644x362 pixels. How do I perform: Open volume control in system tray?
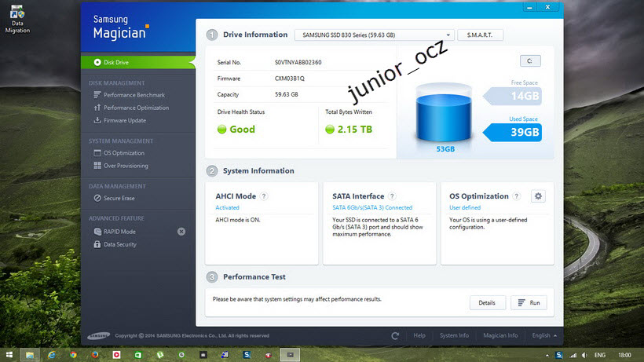click(584, 355)
